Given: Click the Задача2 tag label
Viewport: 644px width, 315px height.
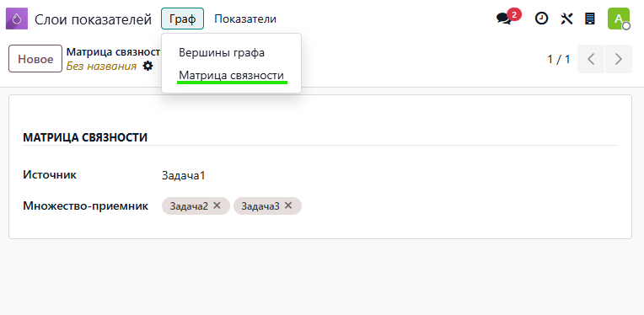Looking at the screenshot, I should 190,206.
